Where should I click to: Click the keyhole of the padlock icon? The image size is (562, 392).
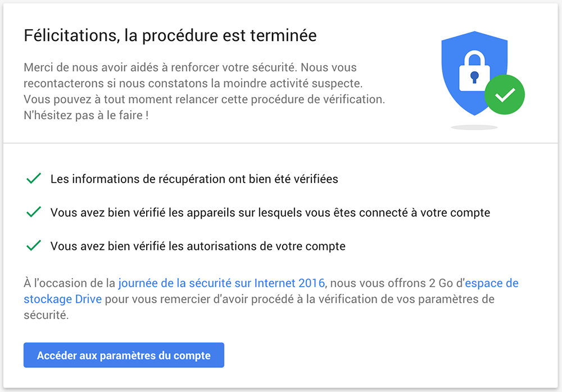(x=475, y=76)
